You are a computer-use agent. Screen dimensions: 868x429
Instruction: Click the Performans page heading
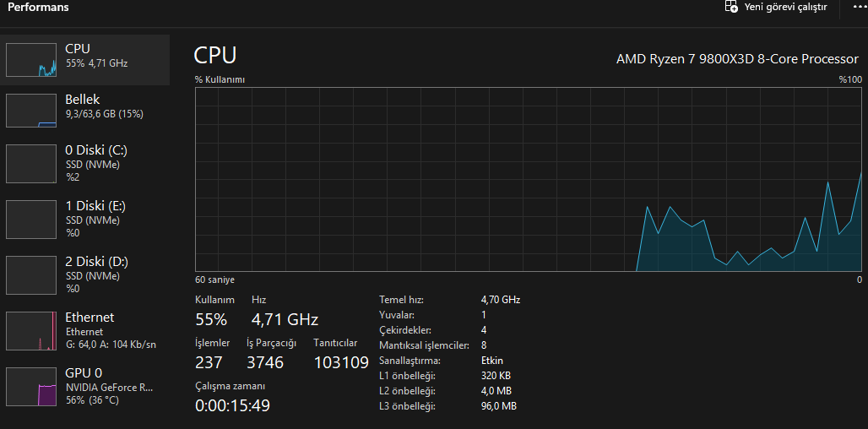click(38, 8)
